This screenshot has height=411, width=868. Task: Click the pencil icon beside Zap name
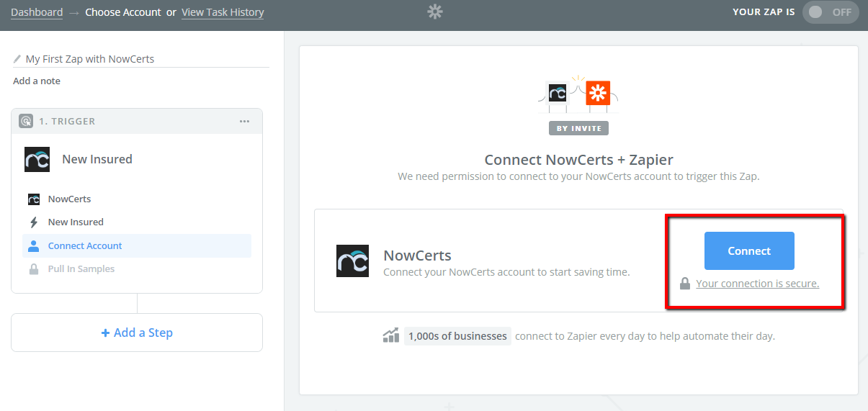[17, 59]
